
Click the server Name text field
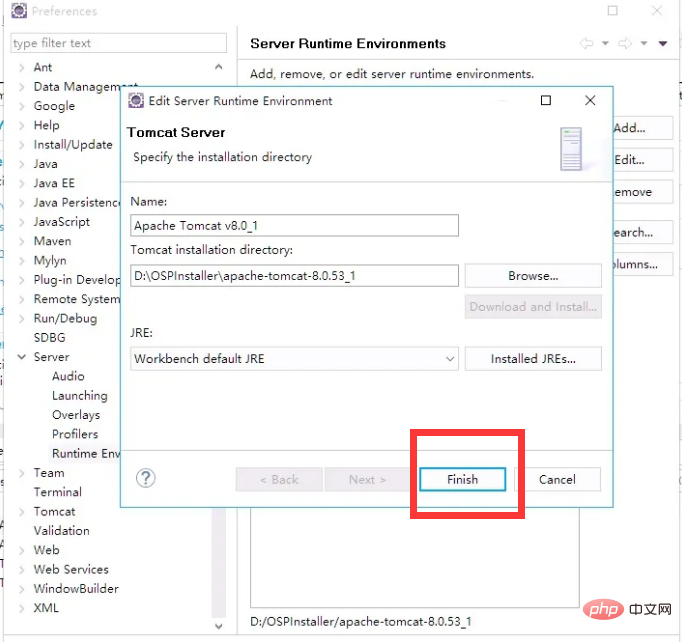pos(294,226)
